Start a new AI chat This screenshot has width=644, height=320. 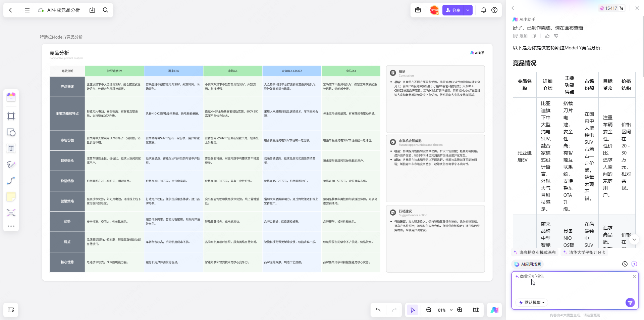point(634,264)
